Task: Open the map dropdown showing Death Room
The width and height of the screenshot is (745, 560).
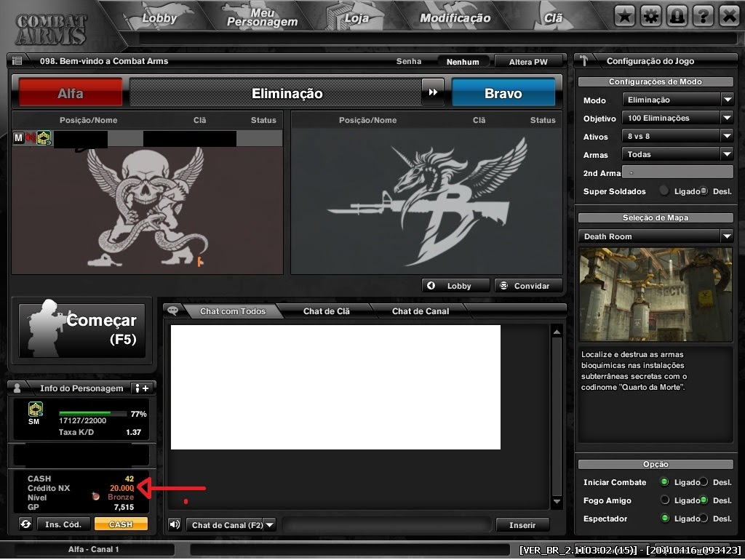Action: tap(655, 236)
